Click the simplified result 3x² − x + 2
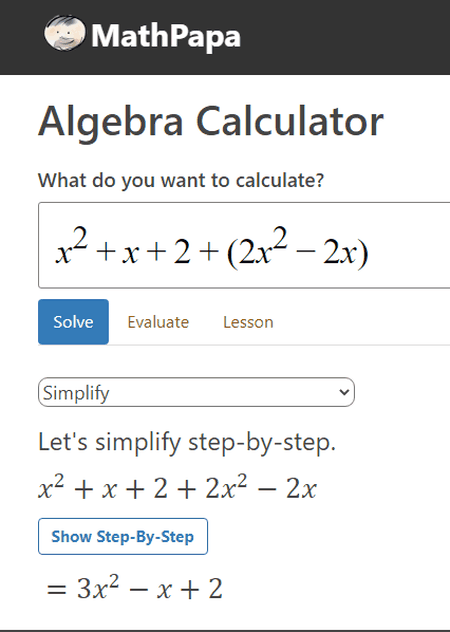Image resolution: width=450 pixels, height=632 pixels. (x=134, y=588)
